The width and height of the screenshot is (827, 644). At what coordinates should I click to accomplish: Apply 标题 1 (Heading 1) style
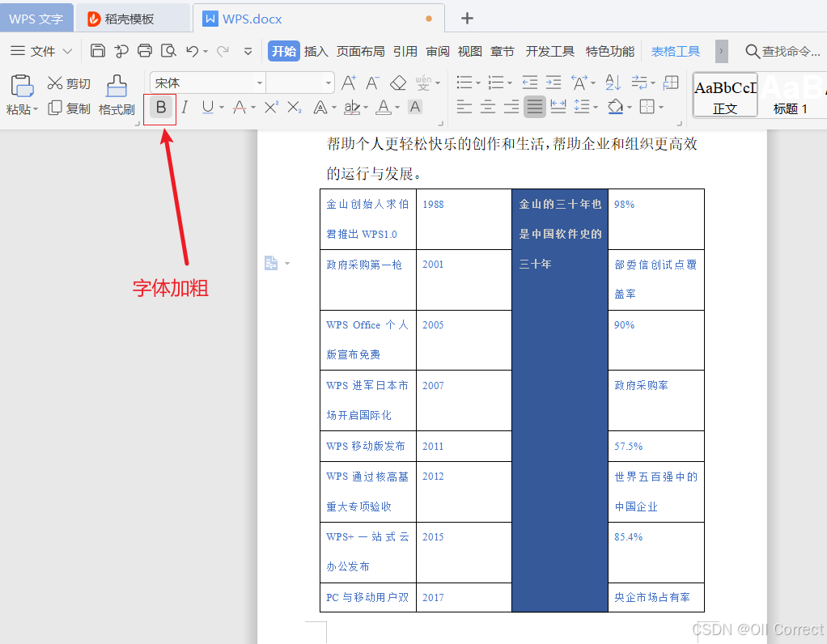coord(792,95)
